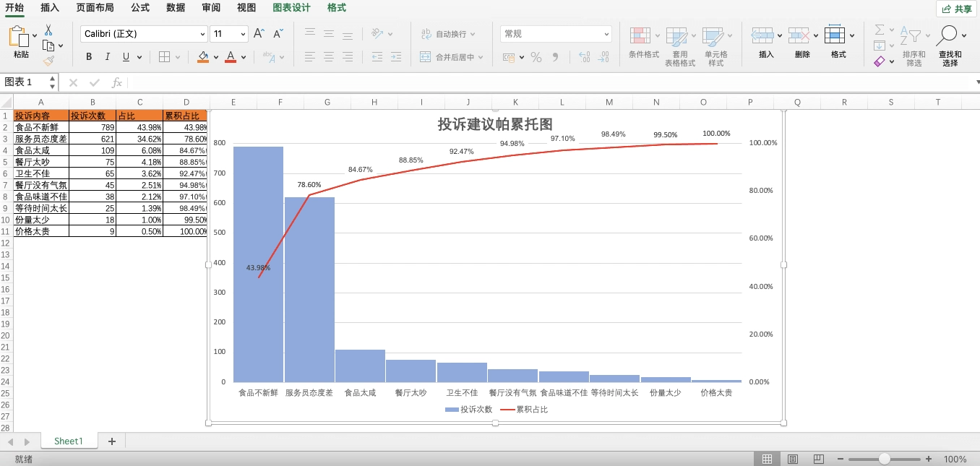Expand the Merge & Center (合并后居中) dropdown arrow

(x=481, y=57)
